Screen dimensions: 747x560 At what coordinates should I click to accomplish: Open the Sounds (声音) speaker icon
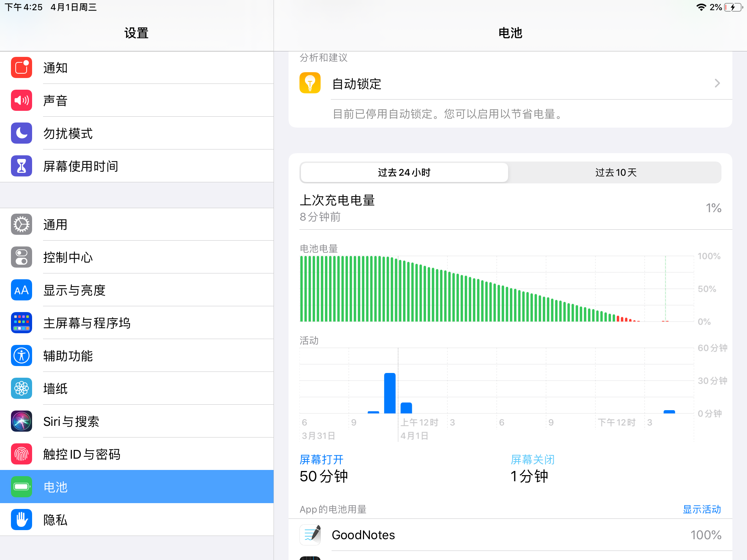(22, 100)
